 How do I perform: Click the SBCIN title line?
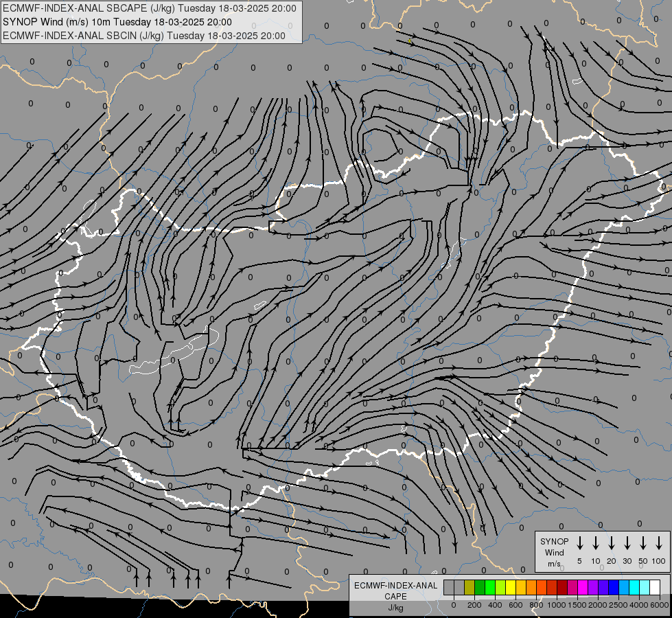pyautogui.click(x=144, y=36)
